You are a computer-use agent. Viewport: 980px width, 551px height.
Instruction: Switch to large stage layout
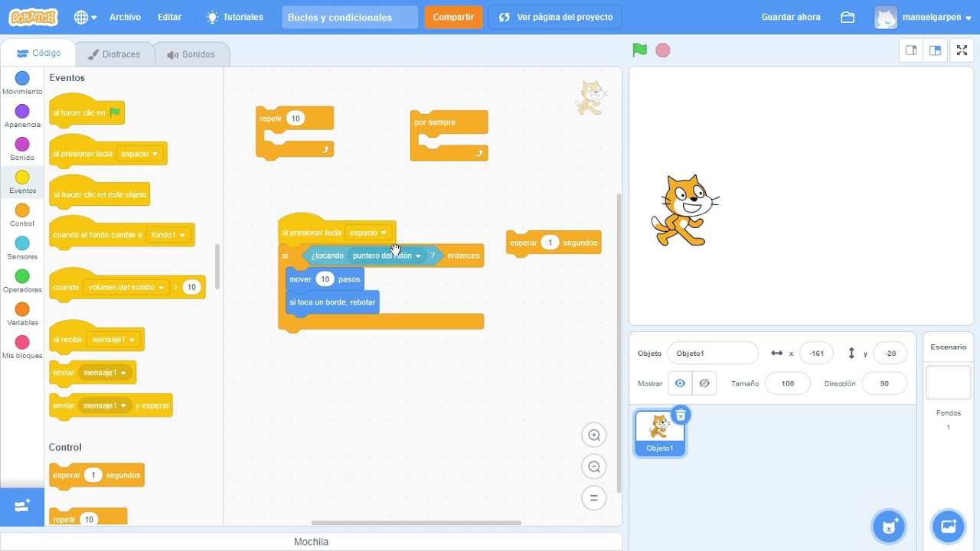point(935,51)
